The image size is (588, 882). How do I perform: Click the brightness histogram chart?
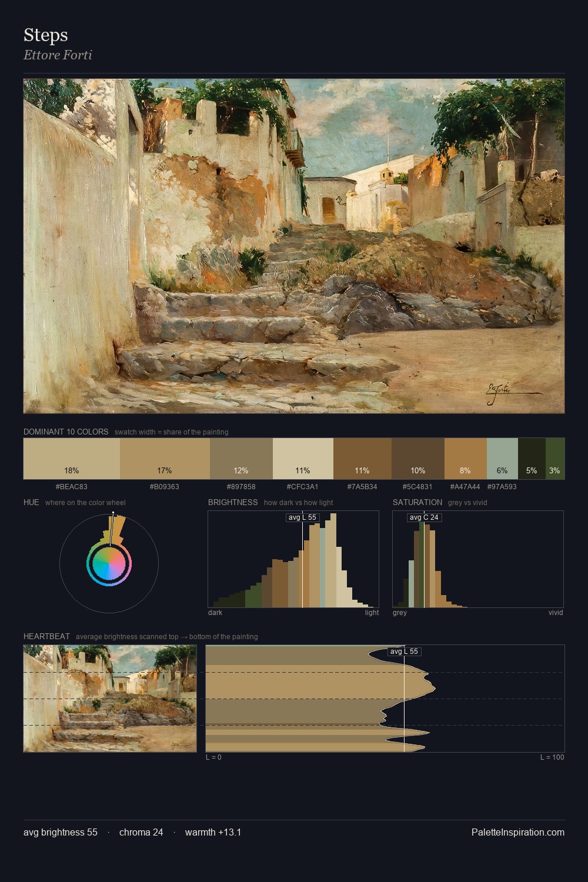pyautogui.click(x=293, y=559)
